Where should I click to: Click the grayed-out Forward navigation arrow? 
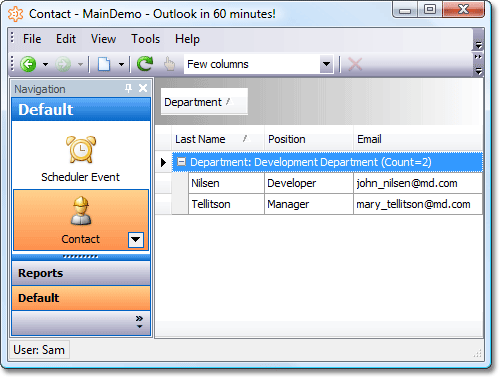63,64
